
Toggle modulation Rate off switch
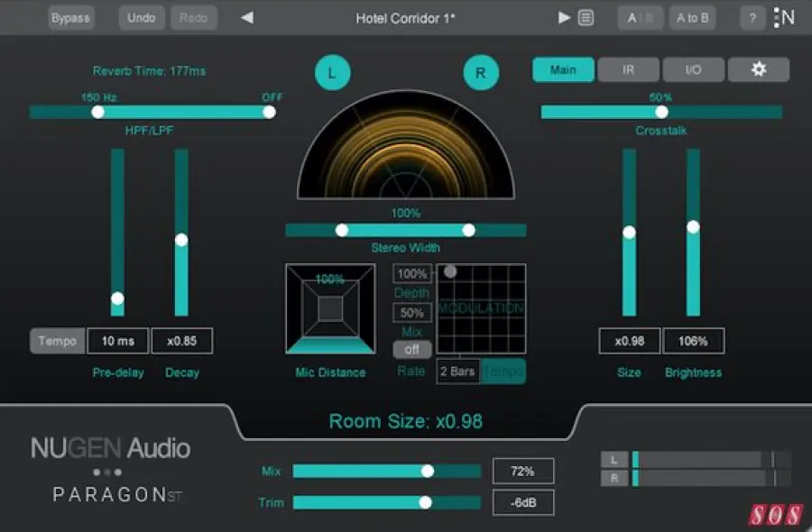(x=411, y=349)
